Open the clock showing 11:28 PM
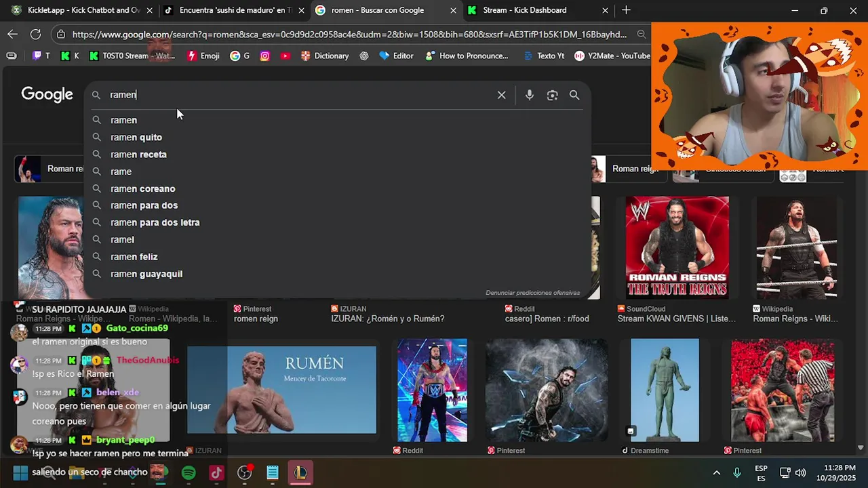 pyautogui.click(x=835, y=472)
